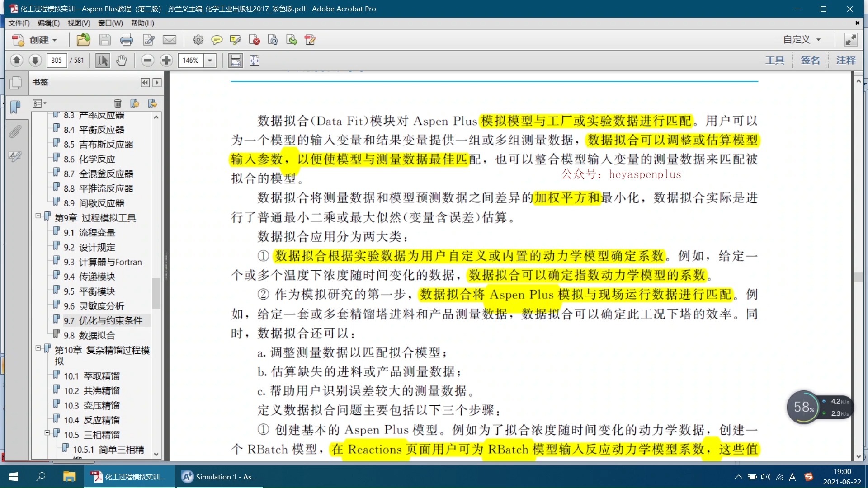
Task: Jump to bookmark 10.1 萃取精馏
Action: point(92,376)
